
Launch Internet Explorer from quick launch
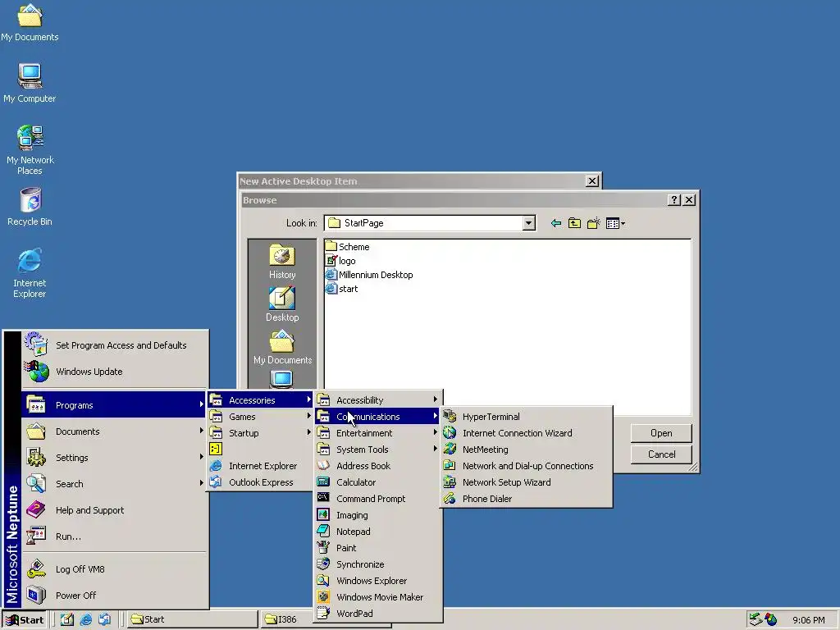[x=85, y=620]
